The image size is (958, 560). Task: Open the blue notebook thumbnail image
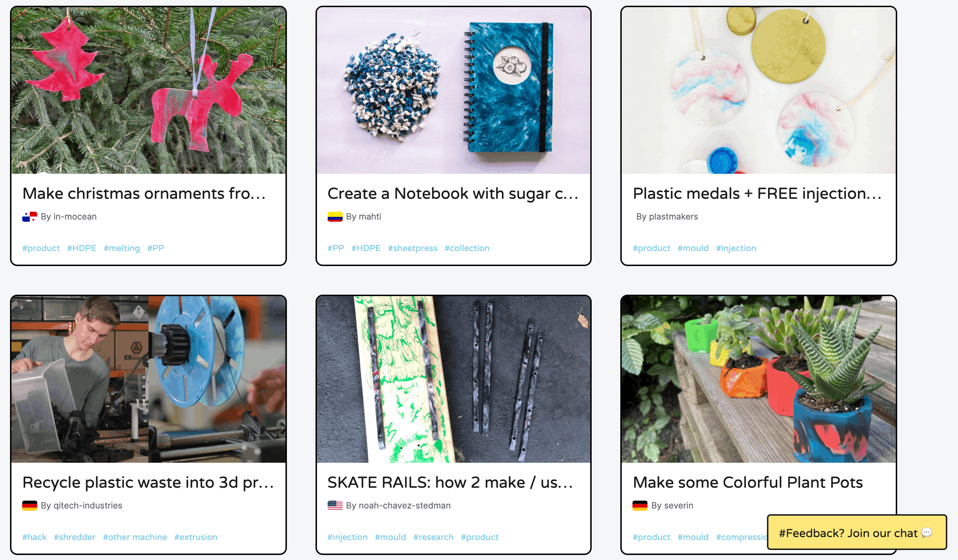coord(454,90)
